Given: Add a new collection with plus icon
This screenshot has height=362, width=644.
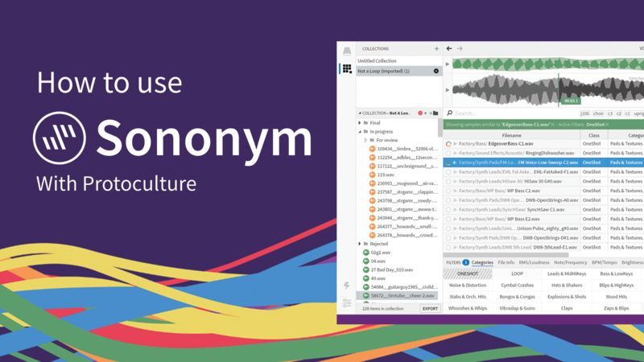Looking at the screenshot, I should tap(436, 49).
